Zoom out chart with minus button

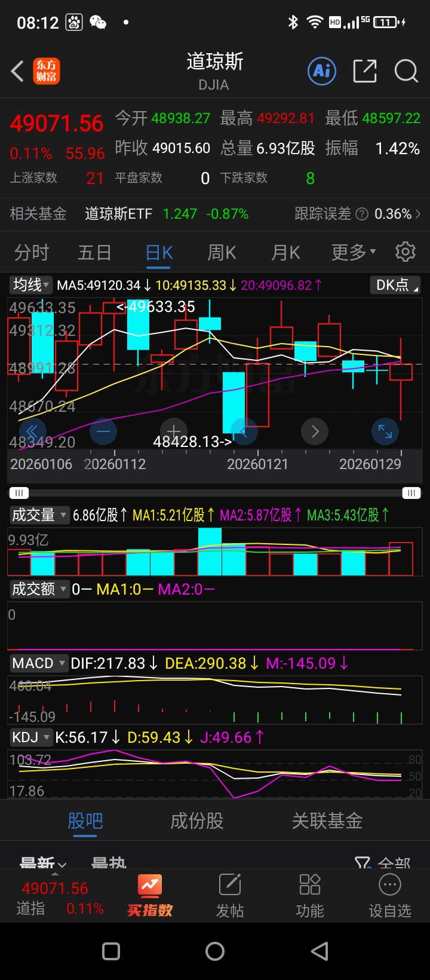[103, 431]
